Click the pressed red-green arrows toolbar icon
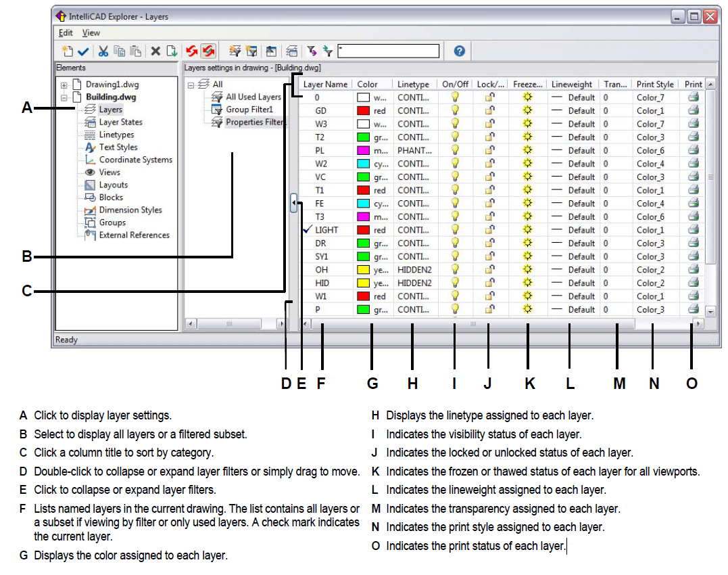This screenshot has height=575, width=728. click(208, 51)
